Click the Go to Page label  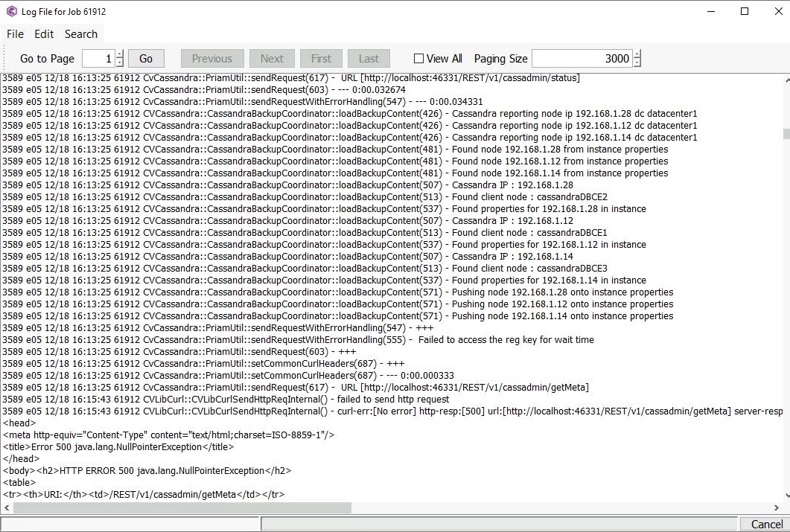click(47, 58)
